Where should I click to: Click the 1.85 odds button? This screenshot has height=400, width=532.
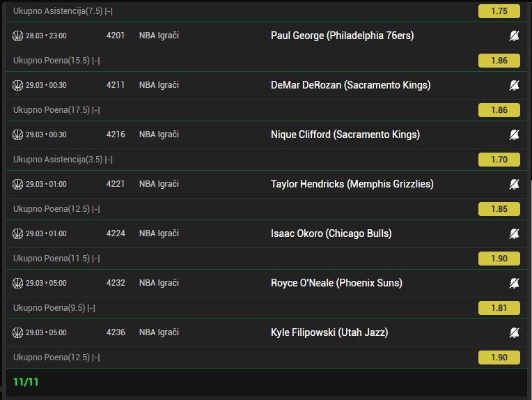click(499, 209)
